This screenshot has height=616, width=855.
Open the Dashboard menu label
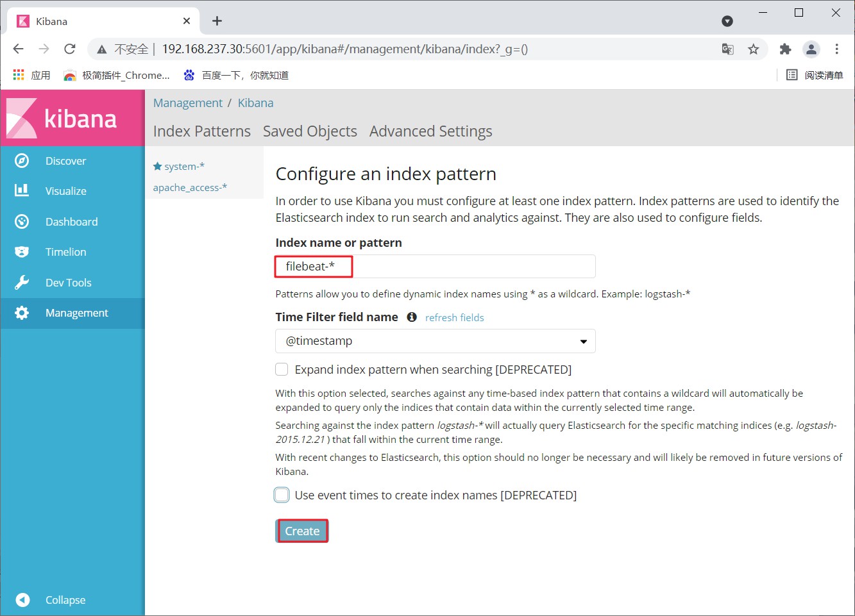click(x=72, y=222)
